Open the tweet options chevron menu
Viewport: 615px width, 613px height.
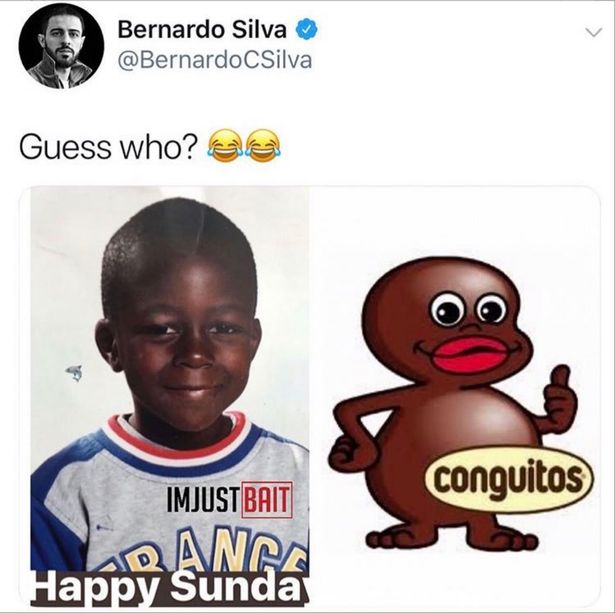594,33
